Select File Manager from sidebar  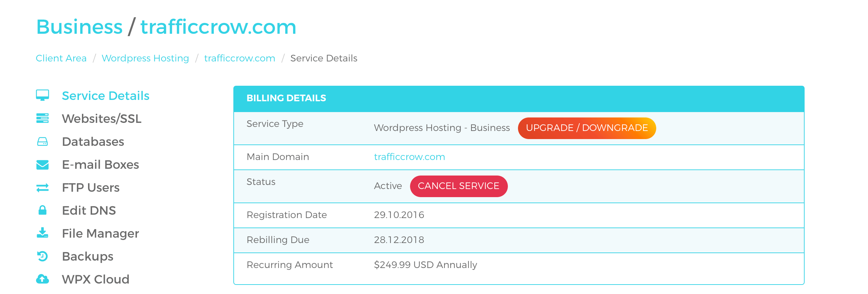tap(100, 234)
